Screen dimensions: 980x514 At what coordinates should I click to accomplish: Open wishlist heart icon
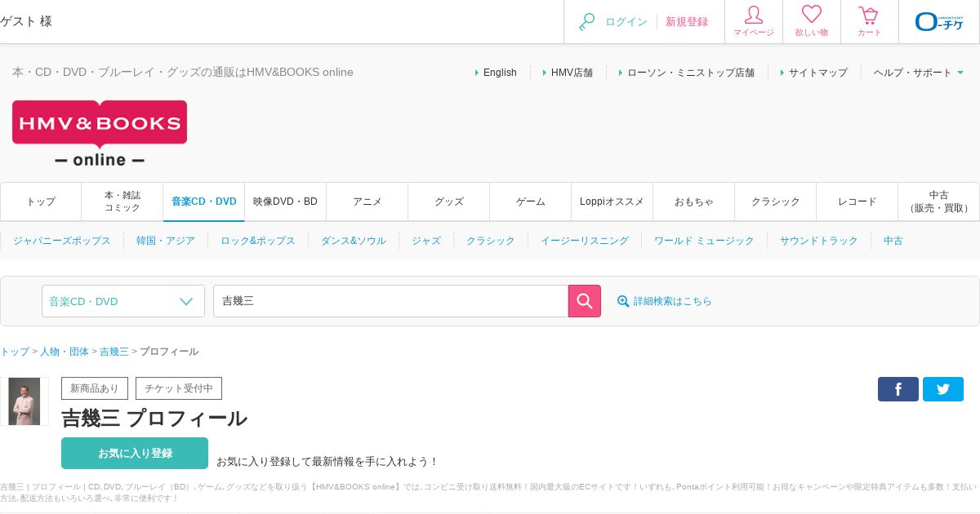pos(812,15)
